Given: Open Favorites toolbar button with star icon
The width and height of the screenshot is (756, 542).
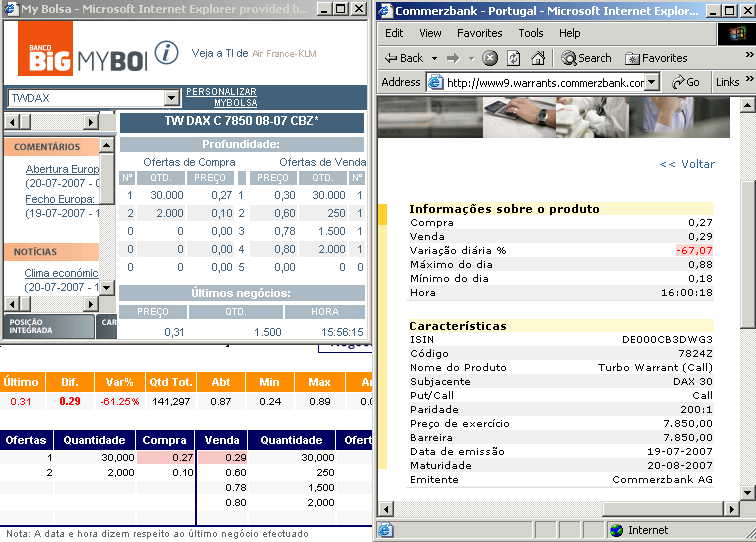Looking at the screenshot, I should [656, 58].
